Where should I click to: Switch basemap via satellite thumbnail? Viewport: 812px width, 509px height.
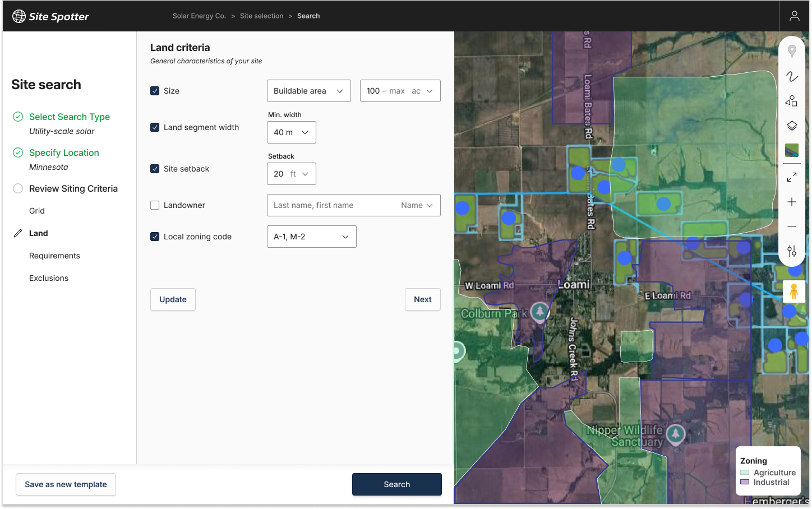(792, 150)
